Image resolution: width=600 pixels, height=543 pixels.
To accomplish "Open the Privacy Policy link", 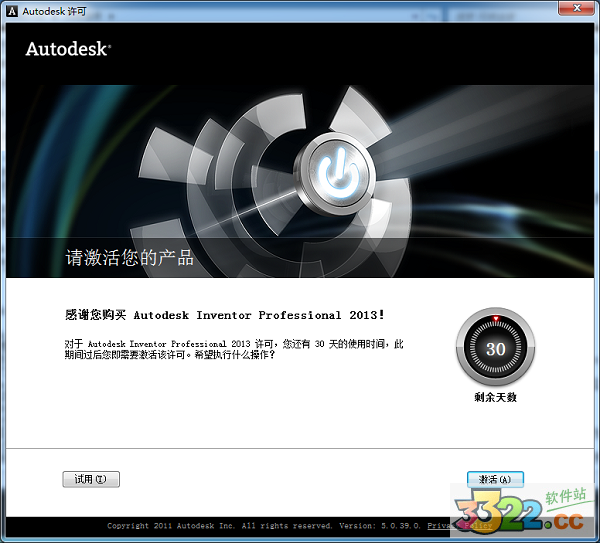I will pos(459,526).
